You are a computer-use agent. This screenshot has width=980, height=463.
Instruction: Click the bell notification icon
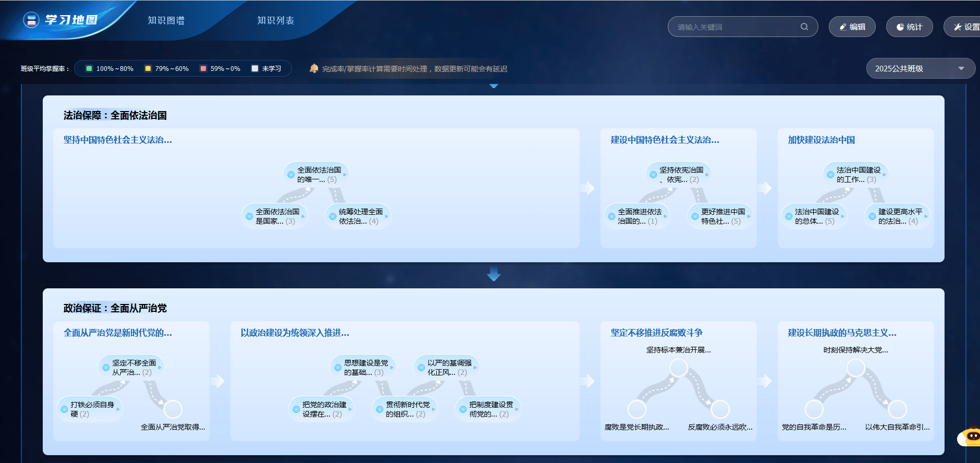point(314,68)
